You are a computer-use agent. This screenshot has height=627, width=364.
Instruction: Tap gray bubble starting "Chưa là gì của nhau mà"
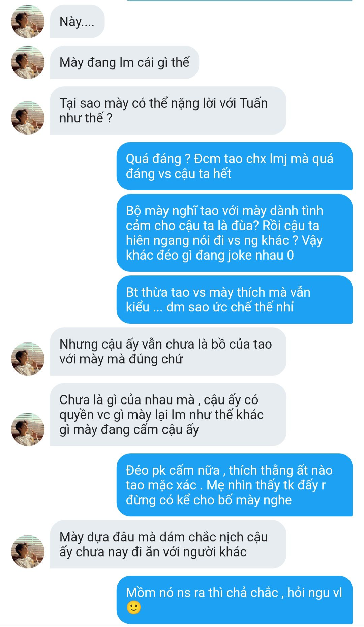coord(168,415)
